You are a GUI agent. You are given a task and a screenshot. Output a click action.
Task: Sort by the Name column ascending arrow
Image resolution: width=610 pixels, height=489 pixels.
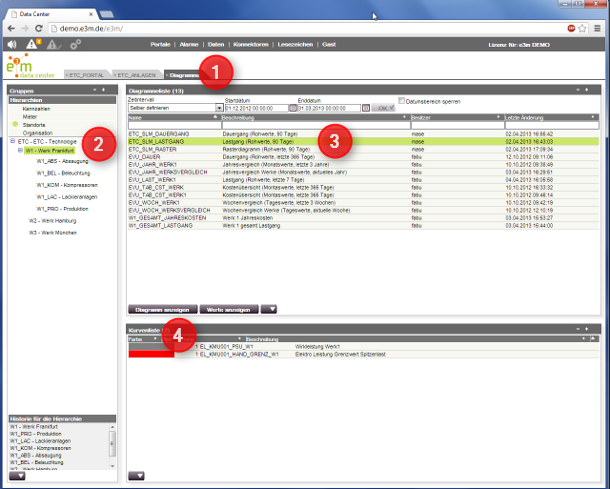click(215, 117)
